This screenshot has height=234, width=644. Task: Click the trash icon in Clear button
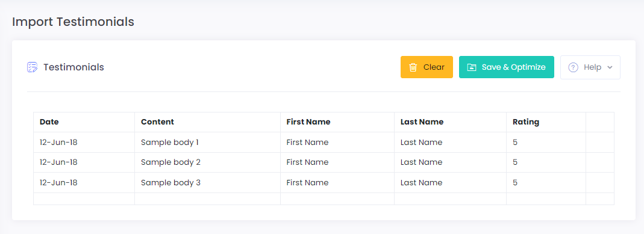pyautogui.click(x=413, y=67)
